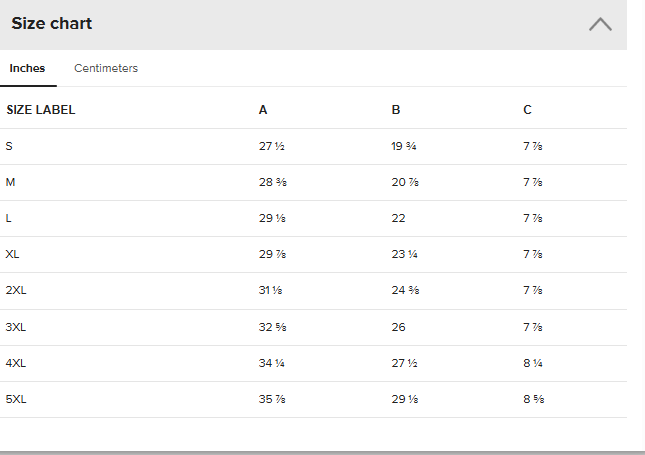Click column header C

[527, 110]
